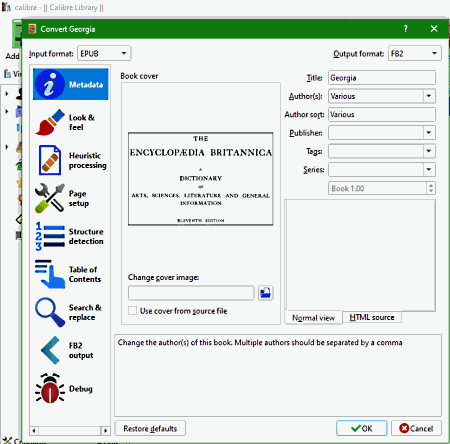Click the comments editor text area

point(360,255)
